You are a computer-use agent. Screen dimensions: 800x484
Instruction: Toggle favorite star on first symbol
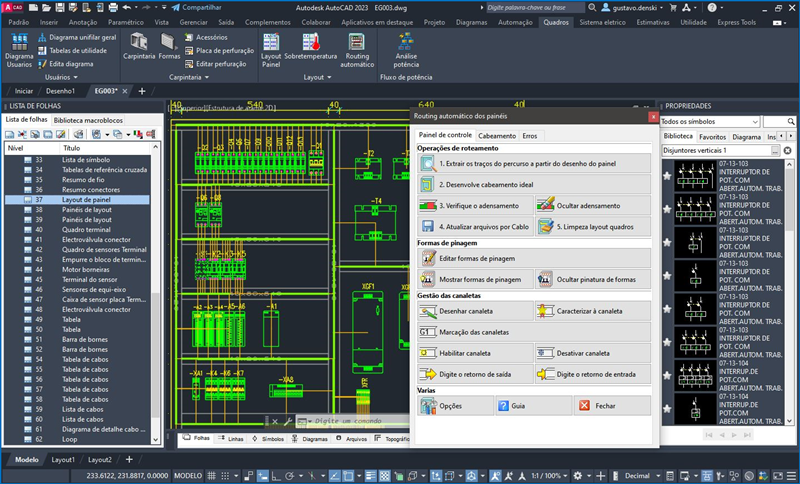point(667,176)
